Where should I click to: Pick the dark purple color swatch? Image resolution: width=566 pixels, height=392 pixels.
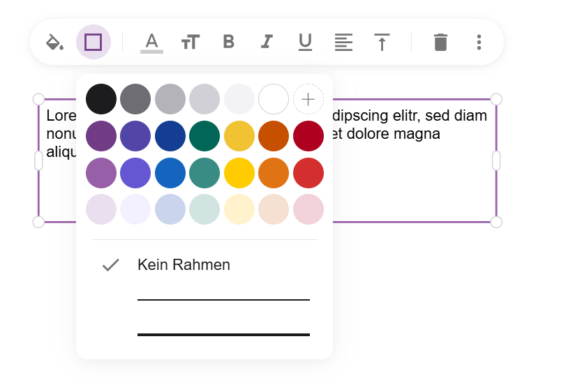[x=101, y=136]
